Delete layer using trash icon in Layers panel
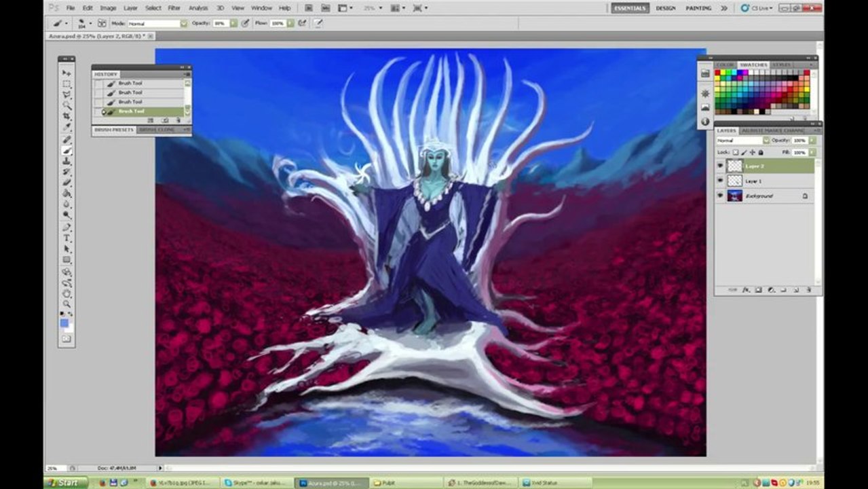868x489 pixels. tap(808, 290)
